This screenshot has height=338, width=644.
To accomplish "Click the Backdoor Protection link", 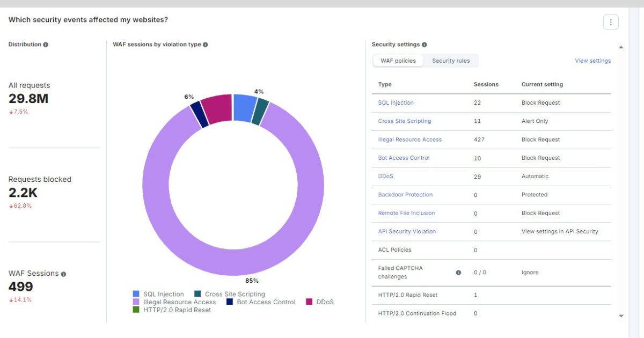I will [x=405, y=195].
